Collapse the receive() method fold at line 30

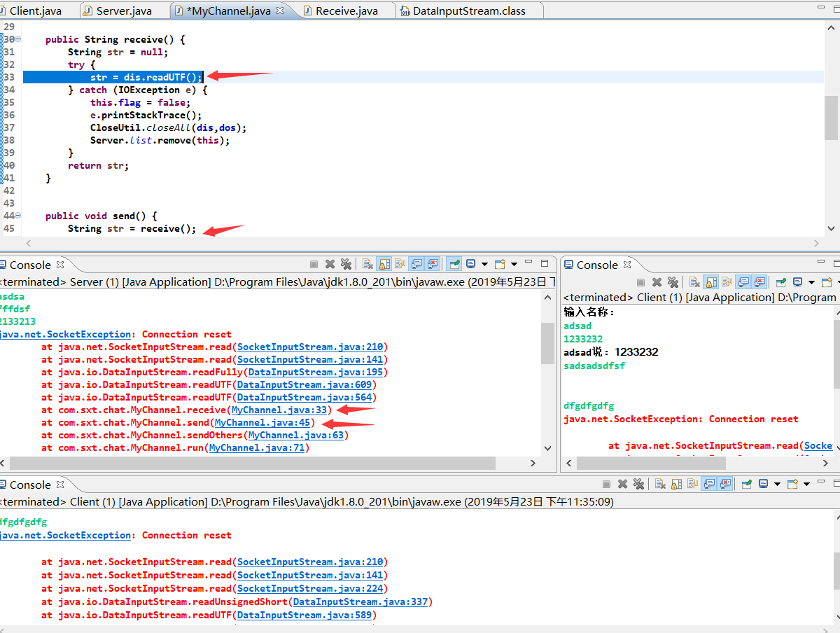point(19,40)
